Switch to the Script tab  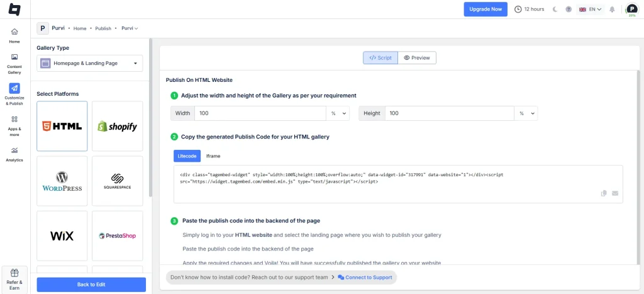pos(380,58)
